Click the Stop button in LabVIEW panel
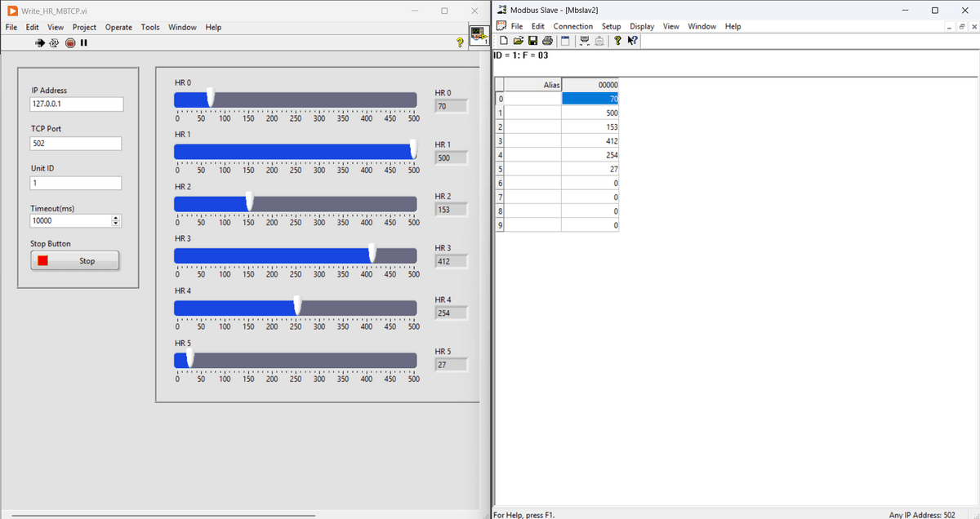Image resolution: width=980 pixels, height=519 pixels. pos(75,261)
